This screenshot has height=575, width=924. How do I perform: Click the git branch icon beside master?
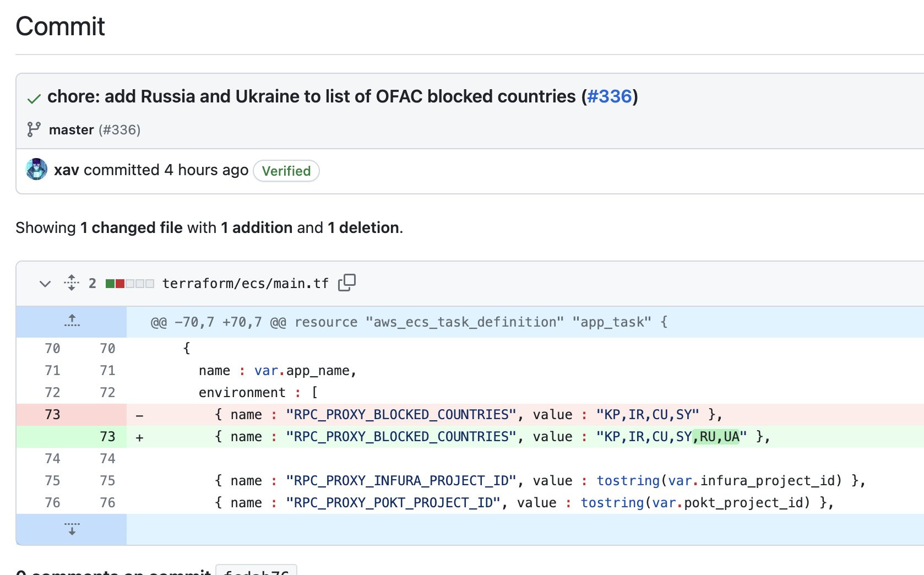[34, 129]
